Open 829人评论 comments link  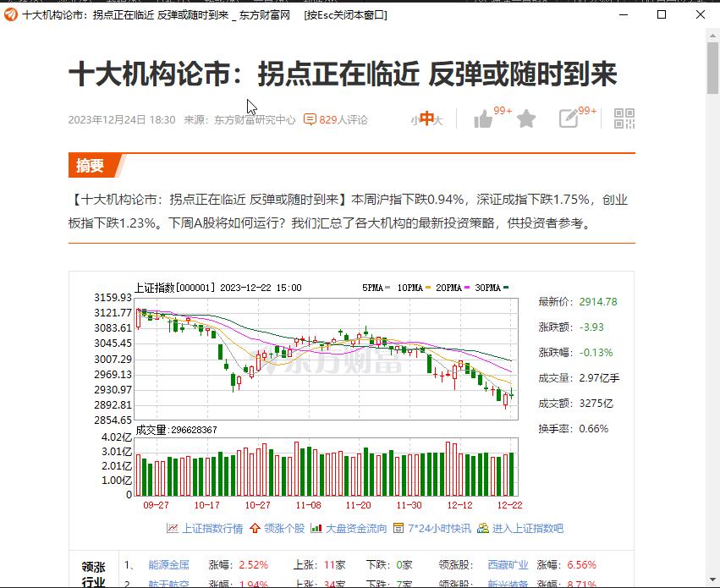pos(344,120)
